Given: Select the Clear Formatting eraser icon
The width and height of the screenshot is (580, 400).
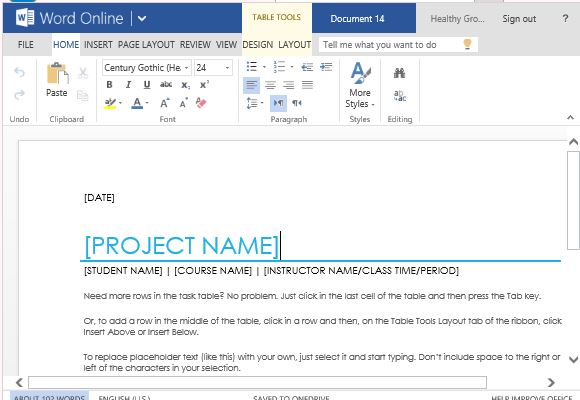Looking at the screenshot, I should tap(201, 102).
